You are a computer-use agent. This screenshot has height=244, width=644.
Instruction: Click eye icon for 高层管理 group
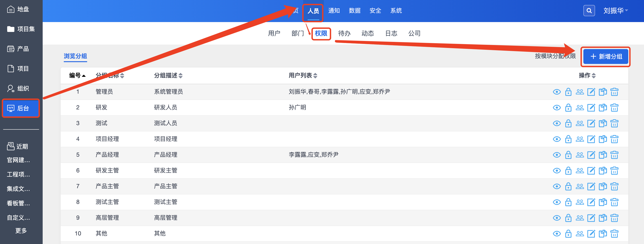click(x=556, y=218)
